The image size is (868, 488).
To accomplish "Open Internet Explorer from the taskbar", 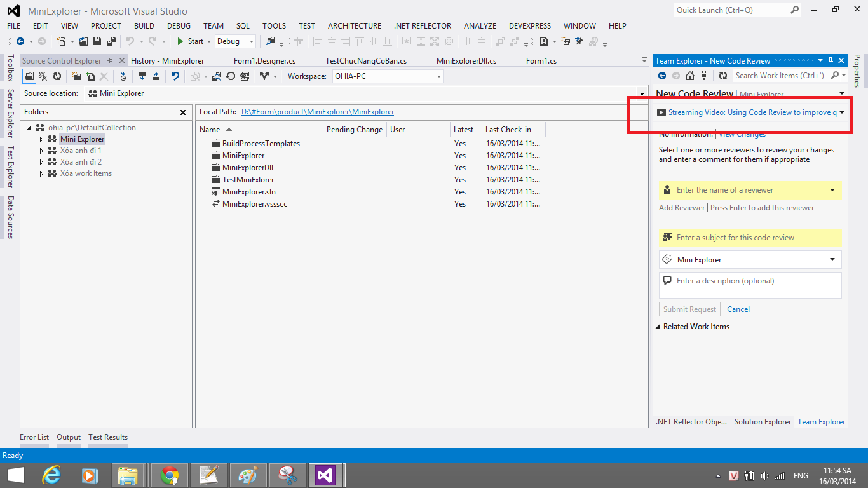I will click(51, 475).
